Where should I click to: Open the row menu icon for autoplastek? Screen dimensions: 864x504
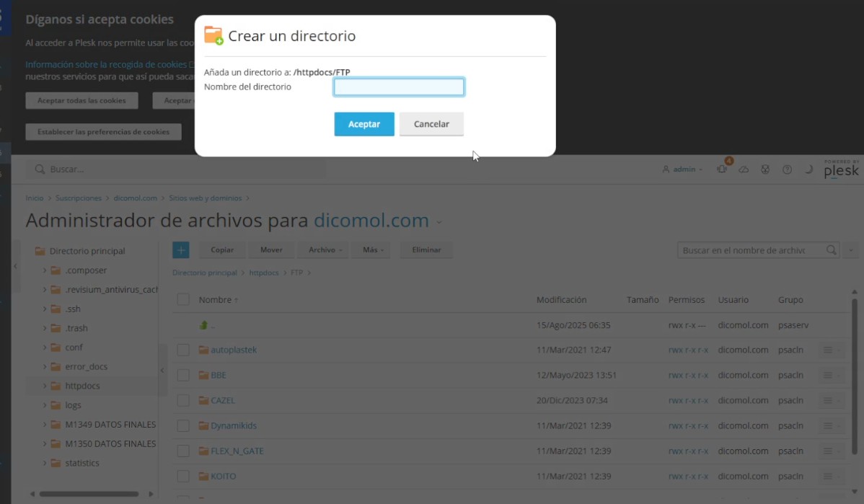click(828, 350)
